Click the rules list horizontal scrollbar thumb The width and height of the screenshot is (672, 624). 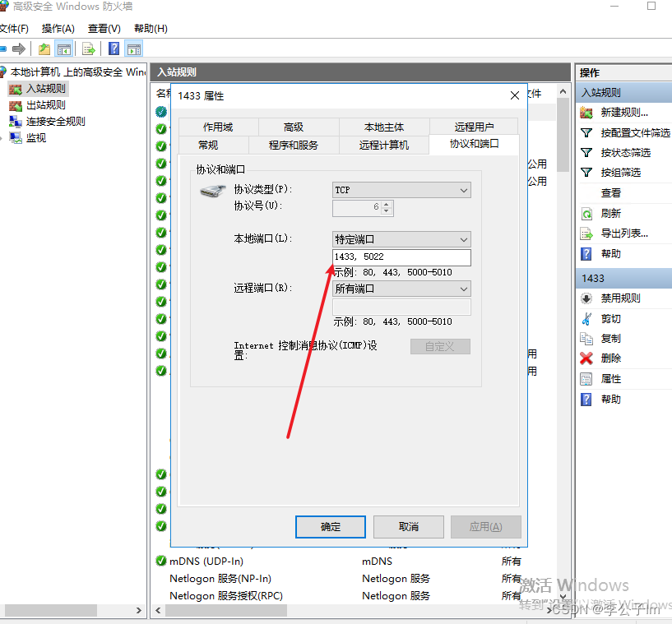[226, 610]
